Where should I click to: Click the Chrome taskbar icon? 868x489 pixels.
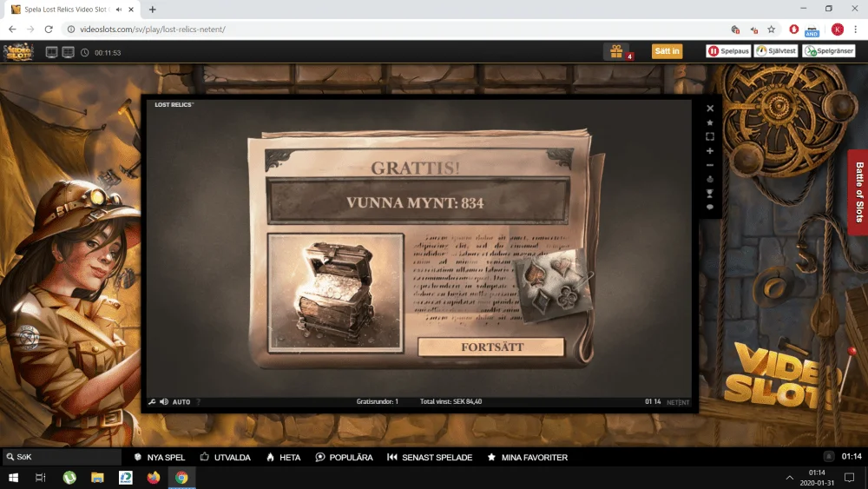tap(181, 478)
